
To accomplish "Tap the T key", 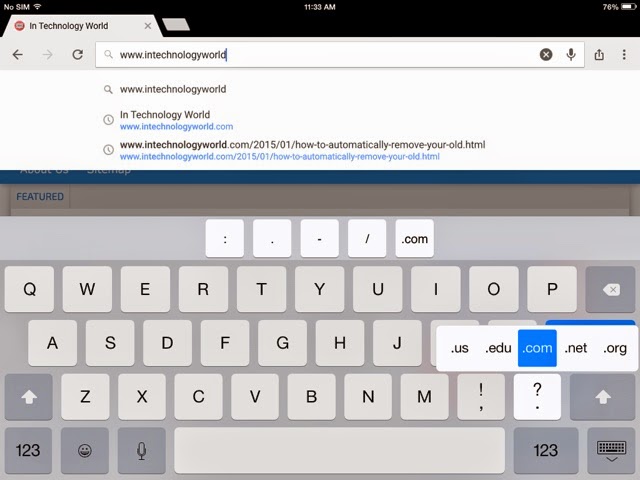I will click(x=262, y=289).
